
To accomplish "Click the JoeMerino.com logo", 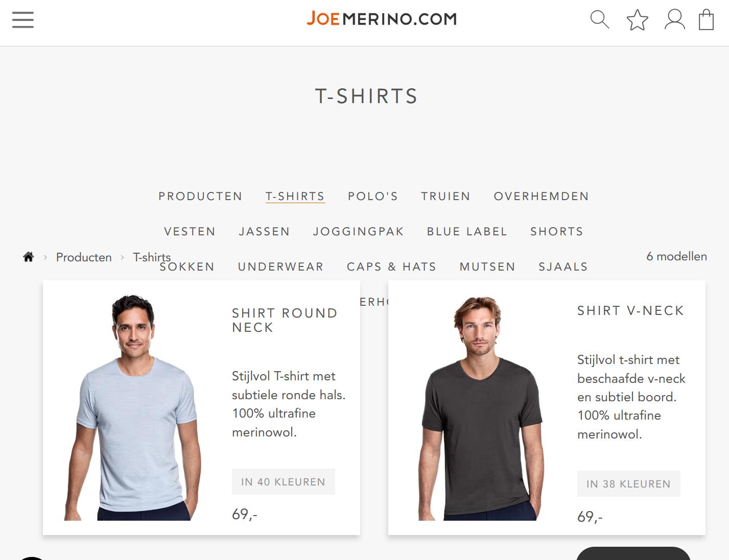I will point(382,19).
